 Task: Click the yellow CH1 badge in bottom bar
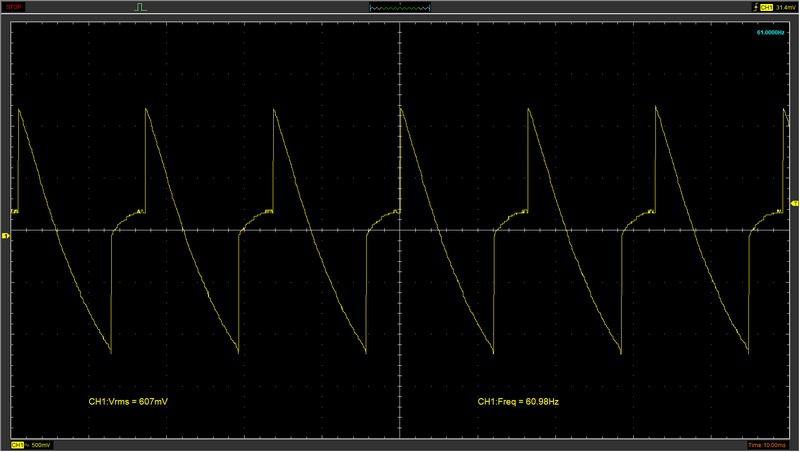coord(17,445)
